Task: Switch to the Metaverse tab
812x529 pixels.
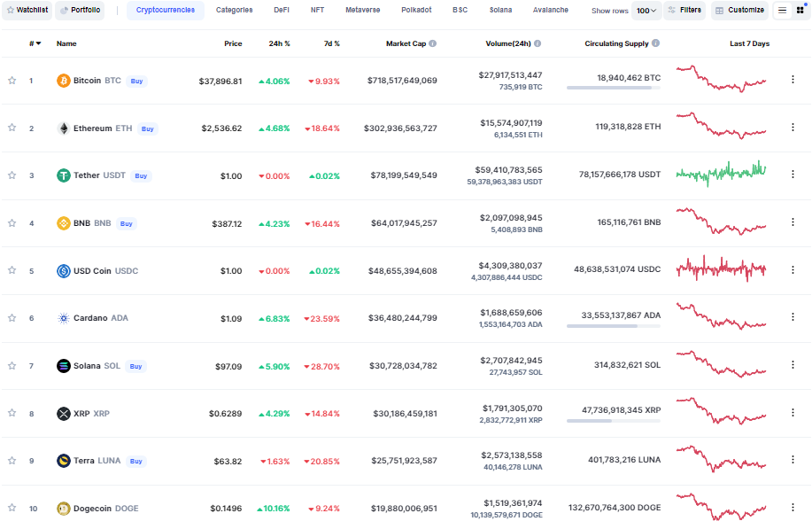Action: click(x=362, y=10)
